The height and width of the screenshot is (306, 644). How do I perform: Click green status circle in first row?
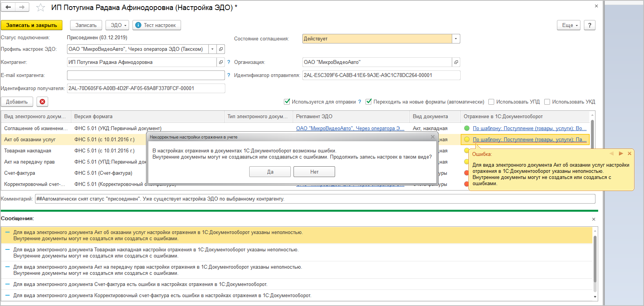click(467, 128)
